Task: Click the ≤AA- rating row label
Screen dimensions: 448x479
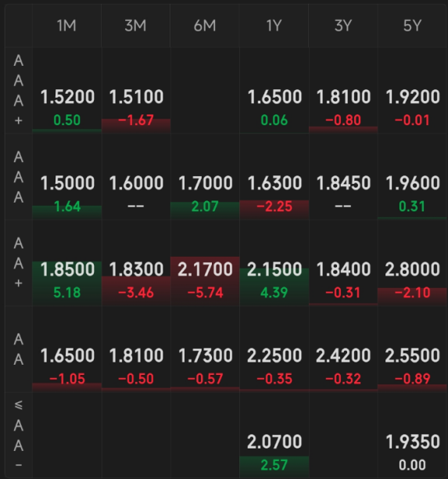Action: coord(19,435)
